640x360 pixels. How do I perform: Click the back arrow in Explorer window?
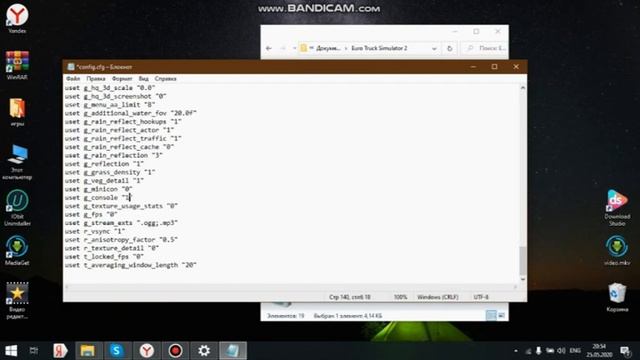click(x=269, y=48)
